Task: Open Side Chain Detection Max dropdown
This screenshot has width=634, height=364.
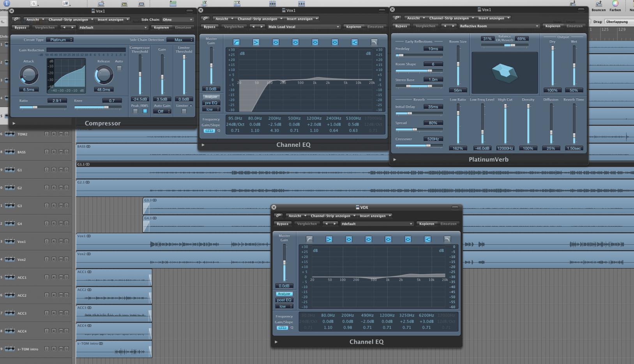Action: [x=180, y=40]
